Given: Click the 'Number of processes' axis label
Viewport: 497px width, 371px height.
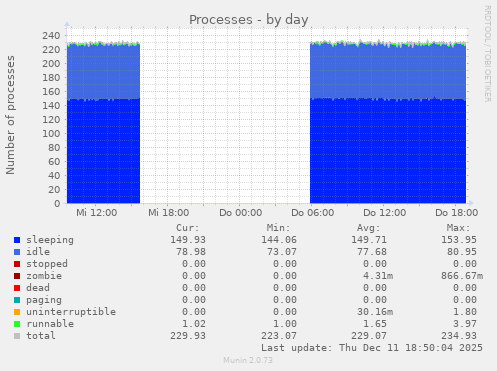Looking at the screenshot, I should click(x=10, y=115).
